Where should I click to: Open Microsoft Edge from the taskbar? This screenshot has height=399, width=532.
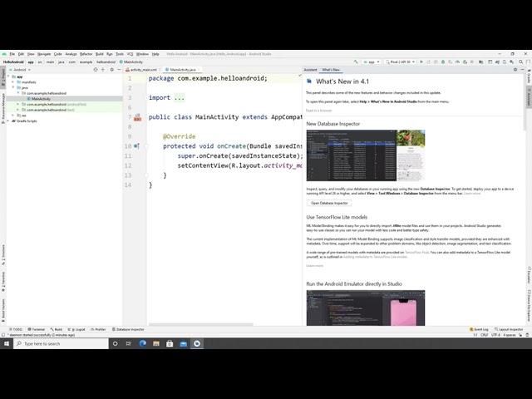(x=143, y=343)
